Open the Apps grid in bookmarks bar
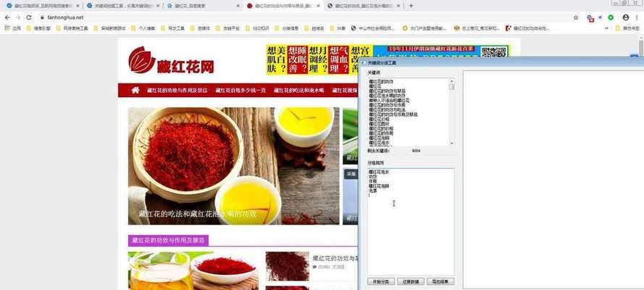 [12, 28]
